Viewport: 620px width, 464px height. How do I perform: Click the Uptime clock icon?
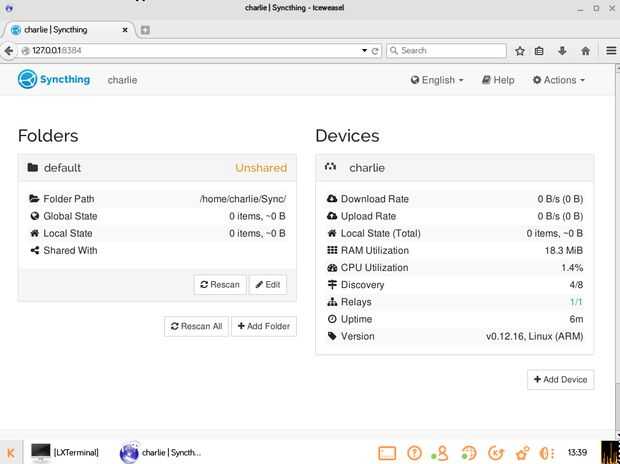[x=332, y=319]
